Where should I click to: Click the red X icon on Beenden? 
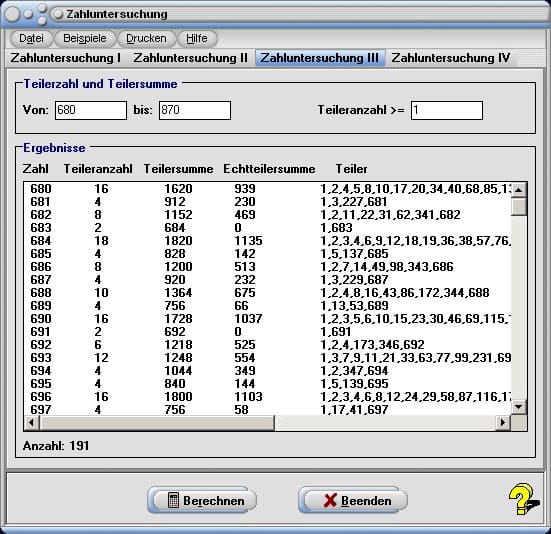(x=330, y=500)
